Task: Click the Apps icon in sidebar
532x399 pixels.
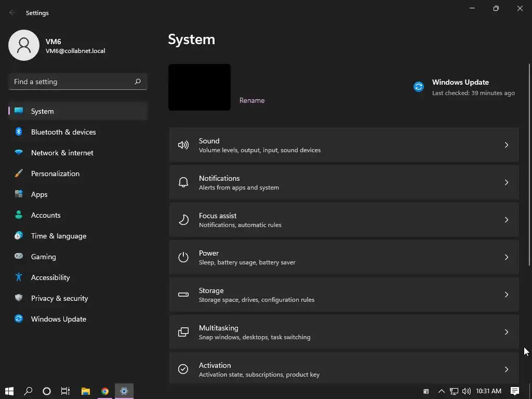Action: click(x=19, y=194)
